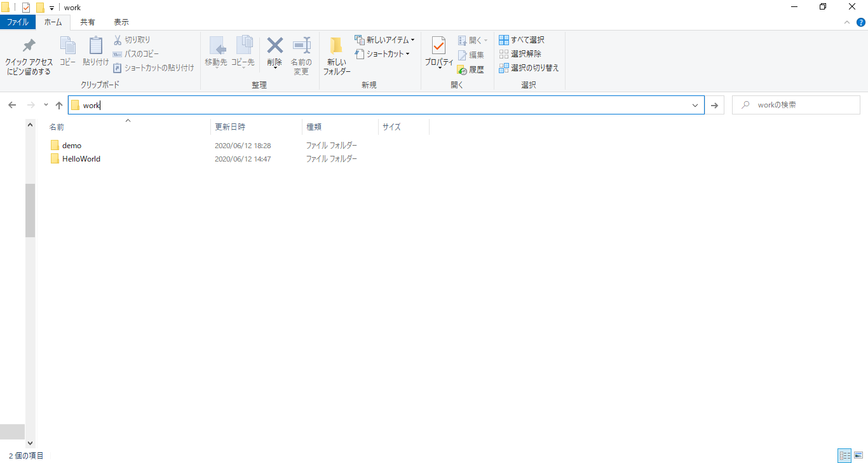The width and height of the screenshot is (868, 463).
Task: Switch to large icons view layout
Action: pyautogui.click(x=858, y=455)
